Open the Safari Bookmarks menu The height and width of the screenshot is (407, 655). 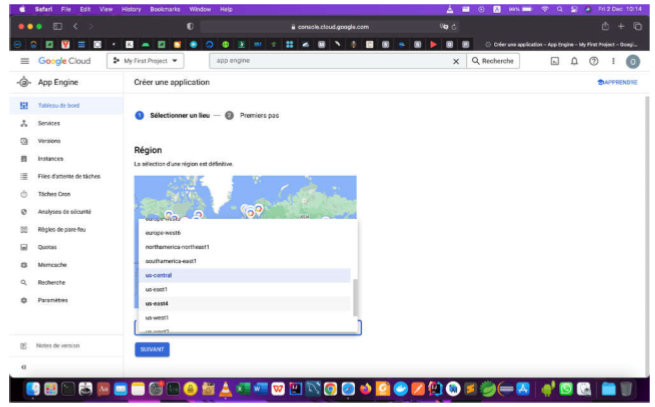tap(165, 9)
